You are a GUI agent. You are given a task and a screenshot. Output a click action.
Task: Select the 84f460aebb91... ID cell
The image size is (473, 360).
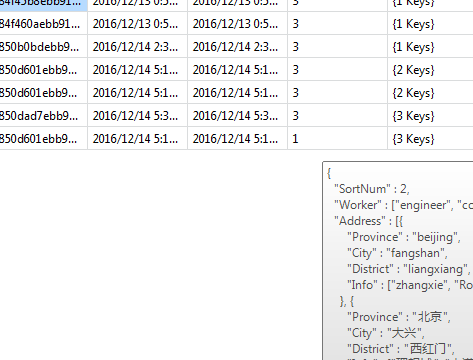click(43, 24)
